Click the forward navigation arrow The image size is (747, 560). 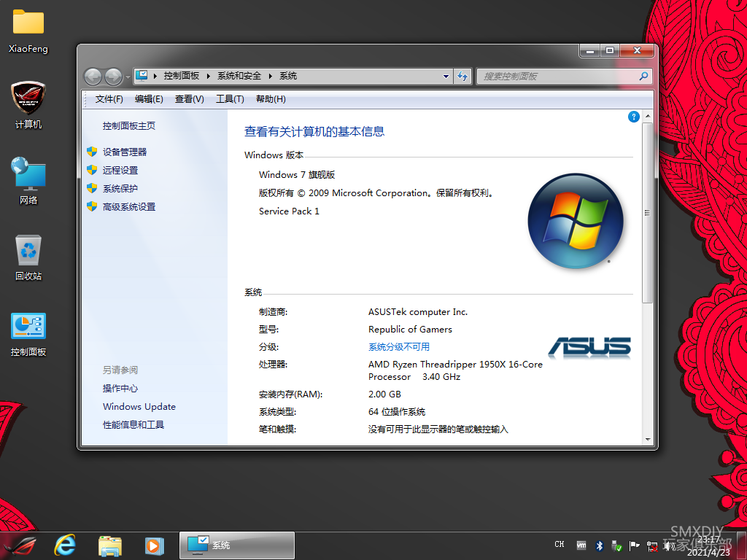[x=113, y=76]
